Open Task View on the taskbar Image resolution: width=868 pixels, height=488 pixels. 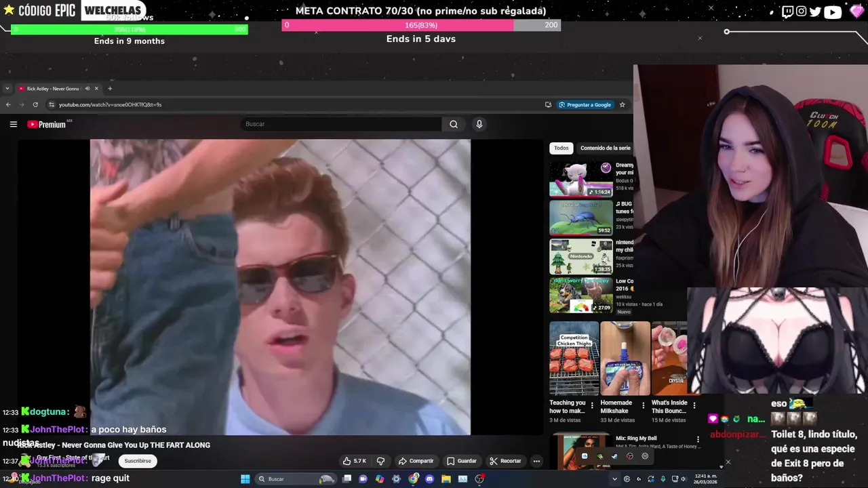[x=347, y=479]
